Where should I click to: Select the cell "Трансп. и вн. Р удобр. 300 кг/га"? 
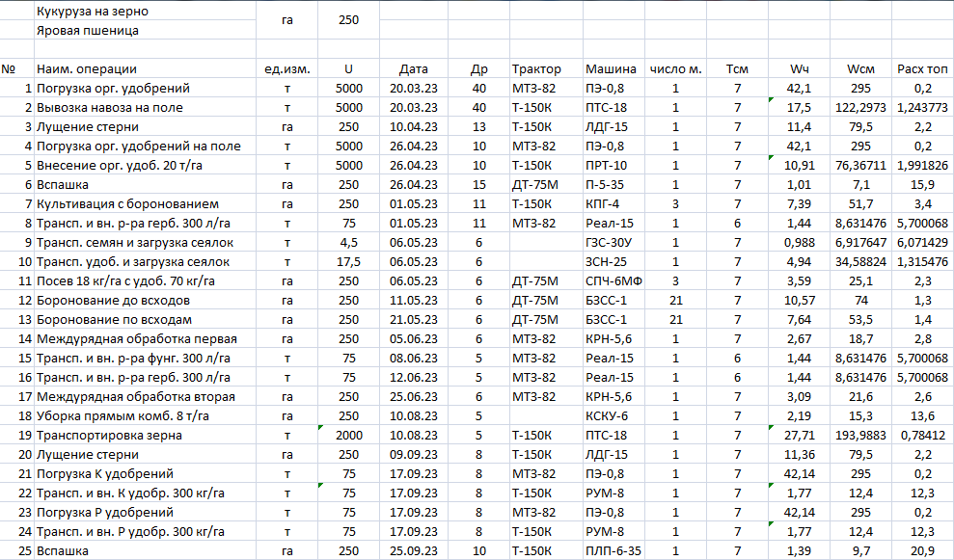point(145,532)
